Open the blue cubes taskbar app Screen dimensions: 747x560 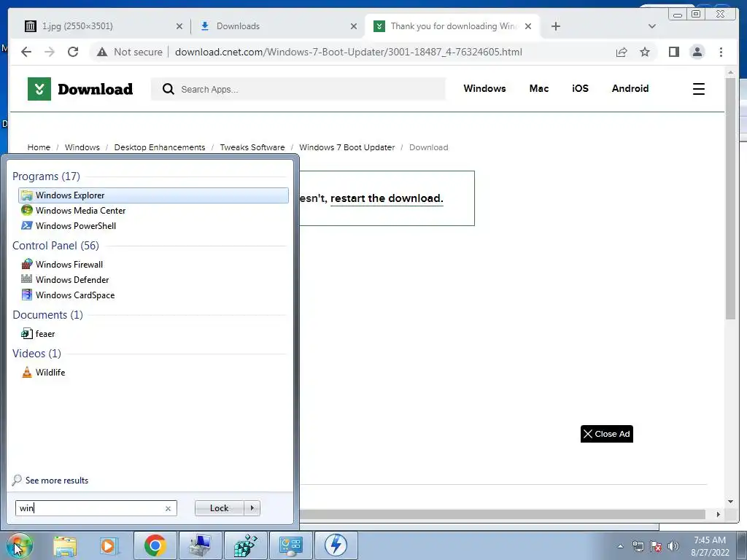(x=245, y=545)
